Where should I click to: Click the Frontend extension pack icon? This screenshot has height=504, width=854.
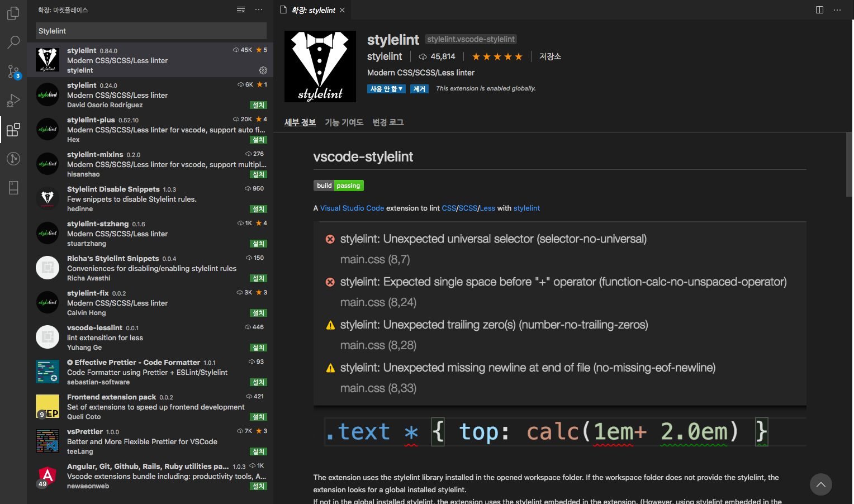(x=48, y=406)
